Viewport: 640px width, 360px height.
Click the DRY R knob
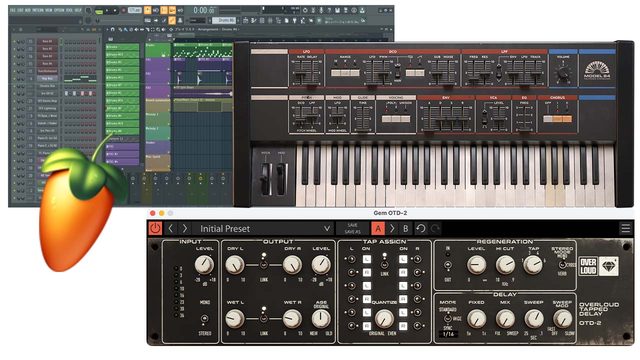coord(292,265)
